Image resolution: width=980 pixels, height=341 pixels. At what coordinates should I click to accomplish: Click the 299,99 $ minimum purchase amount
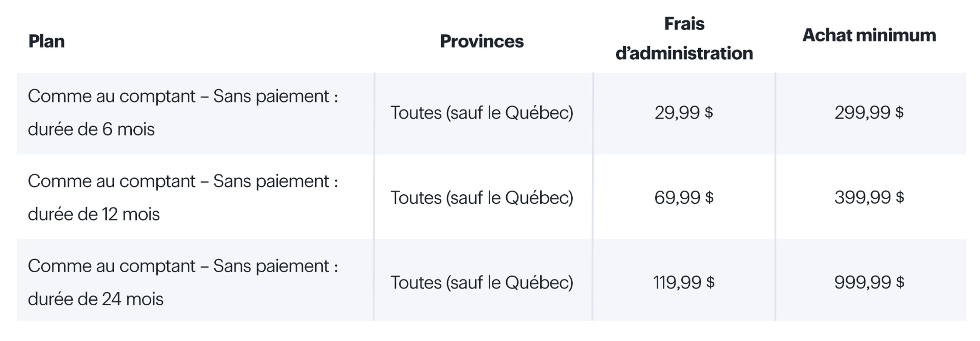[869, 113]
